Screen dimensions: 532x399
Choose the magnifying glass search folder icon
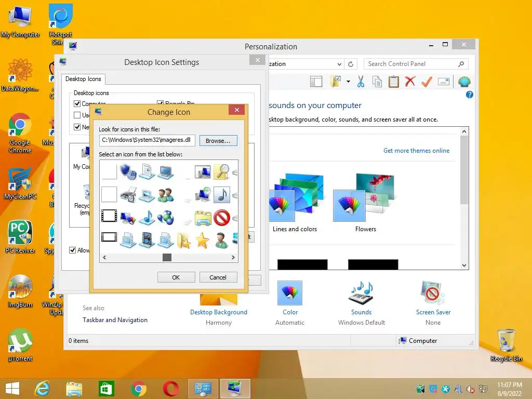tap(221, 171)
